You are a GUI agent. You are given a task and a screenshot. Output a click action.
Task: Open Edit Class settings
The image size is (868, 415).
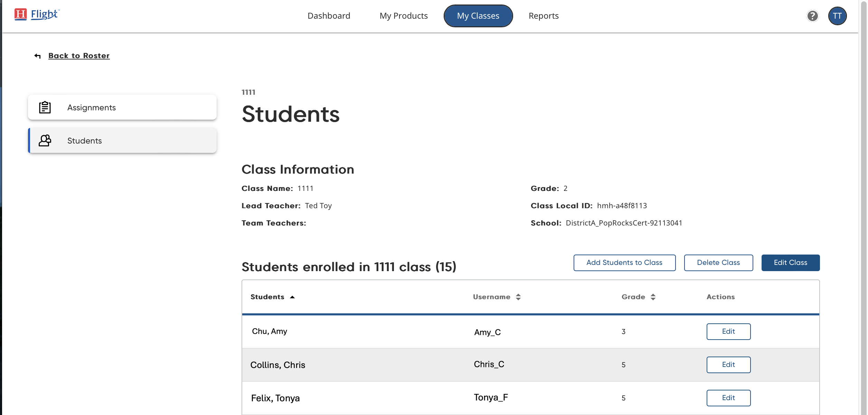click(x=790, y=262)
